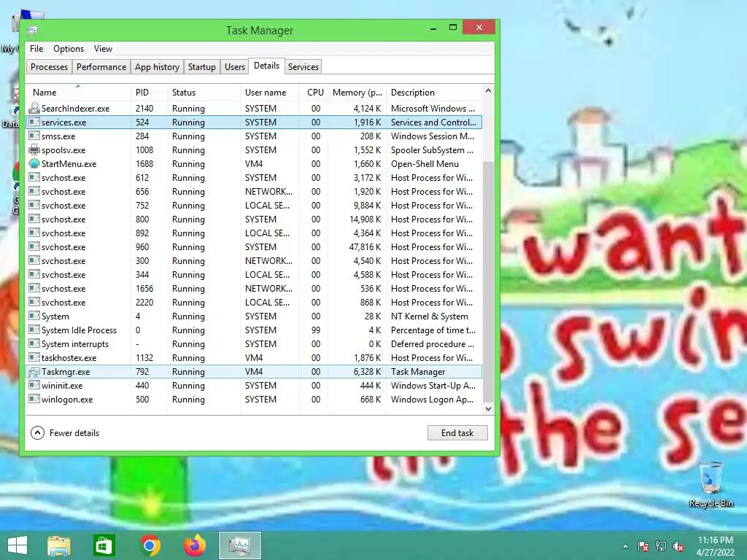Click the 47,816 K memory value
The height and width of the screenshot is (560, 747).
point(365,246)
